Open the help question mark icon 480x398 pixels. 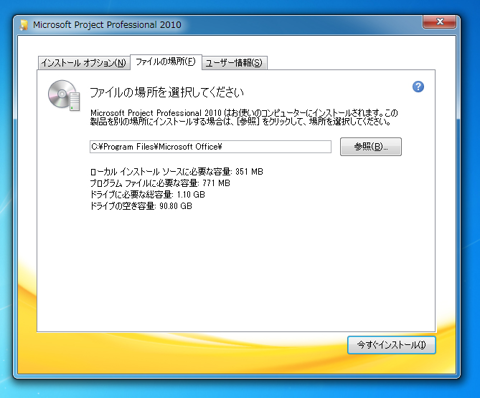[x=418, y=87]
